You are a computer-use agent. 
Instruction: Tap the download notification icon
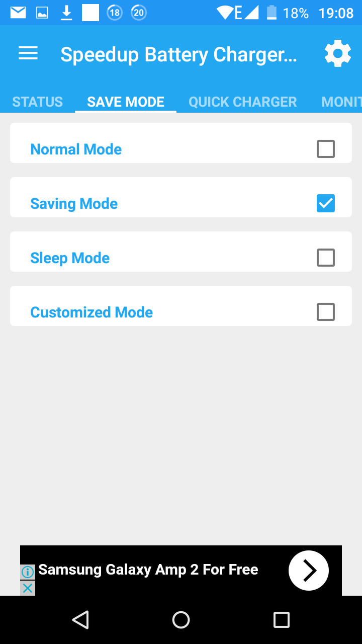66,13
